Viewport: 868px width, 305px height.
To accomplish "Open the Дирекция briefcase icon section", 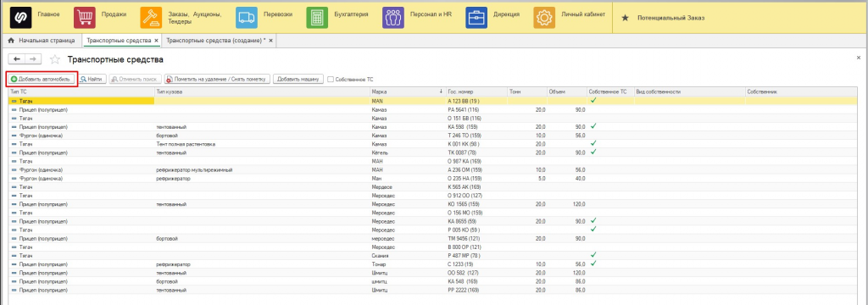I will click(x=476, y=17).
